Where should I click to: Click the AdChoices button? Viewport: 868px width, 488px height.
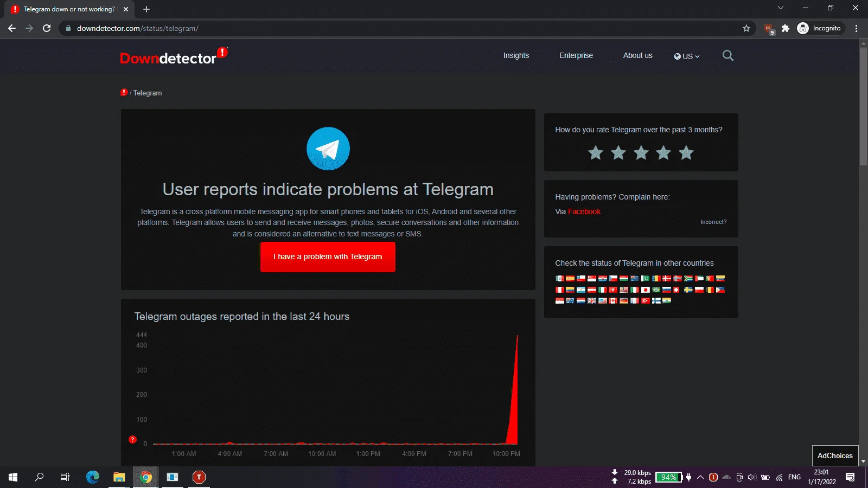835,455
